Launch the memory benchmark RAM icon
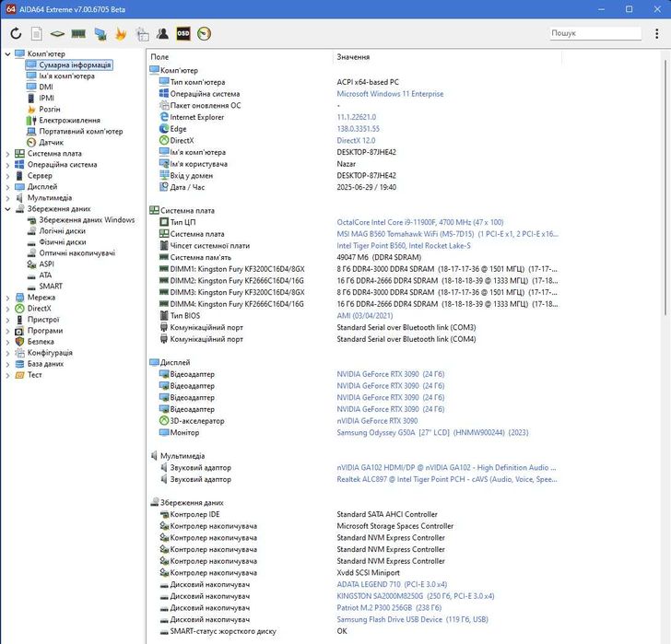671x644 pixels. point(78,33)
